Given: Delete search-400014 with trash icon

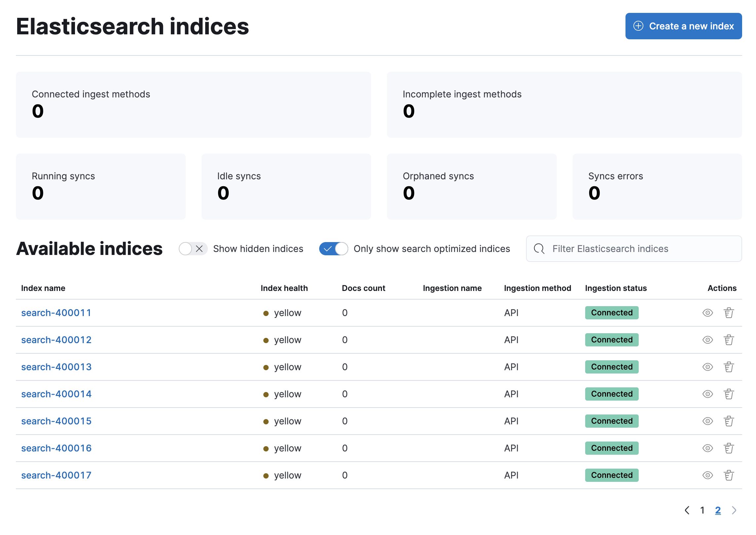Looking at the screenshot, I should click(729, 394).
